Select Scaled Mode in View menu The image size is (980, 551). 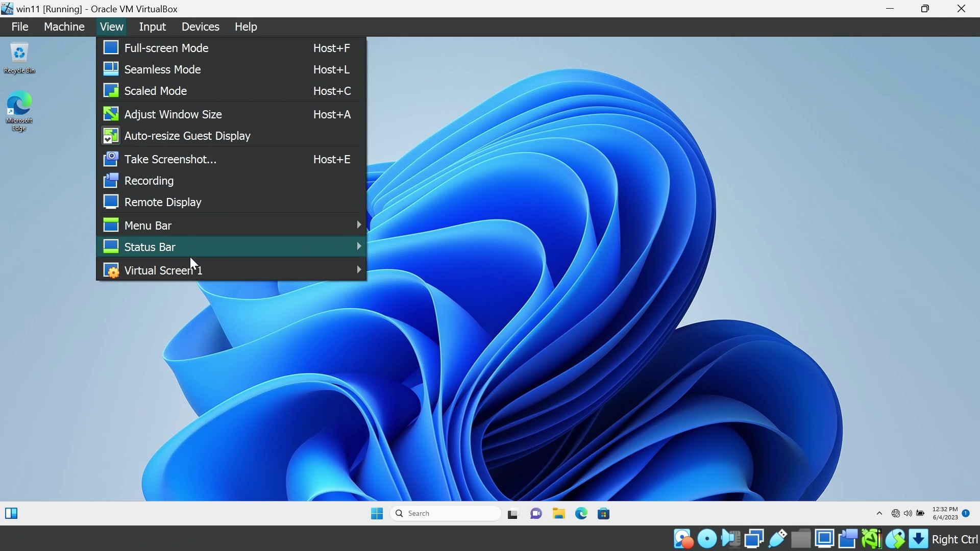tap(156, 91)
